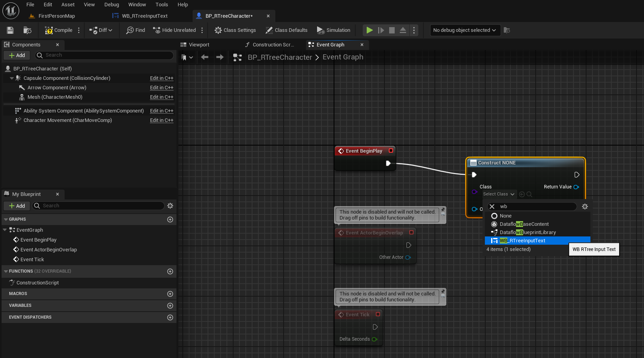Image resolution: width=644 pixels, height=358 pixels.
Task: Select WB_RTreeInputText in class list
Action: click(538, 241)
